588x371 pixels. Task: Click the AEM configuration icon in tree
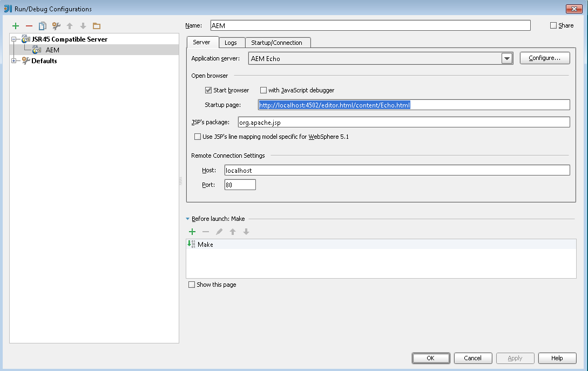pos(36,50)
